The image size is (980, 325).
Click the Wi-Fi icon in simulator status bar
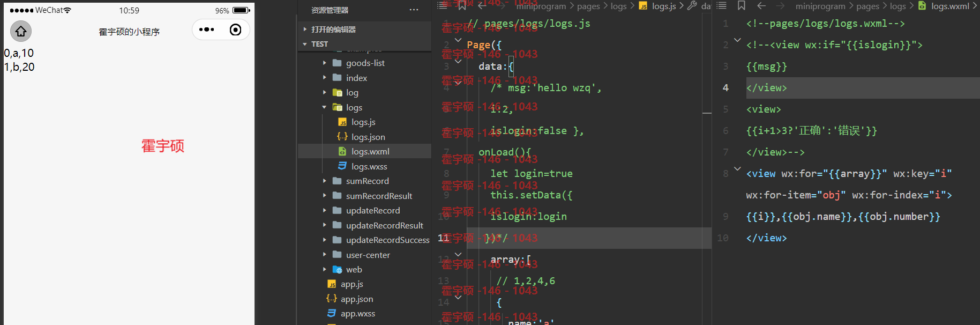[x=67, y=10]
